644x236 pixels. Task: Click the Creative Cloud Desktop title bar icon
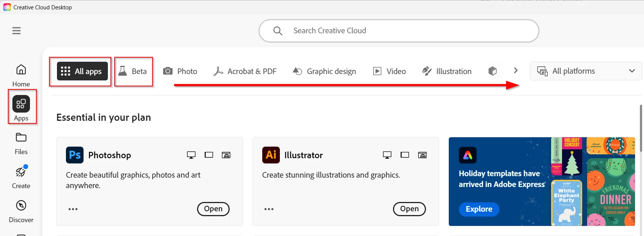[x=7, y=7]
